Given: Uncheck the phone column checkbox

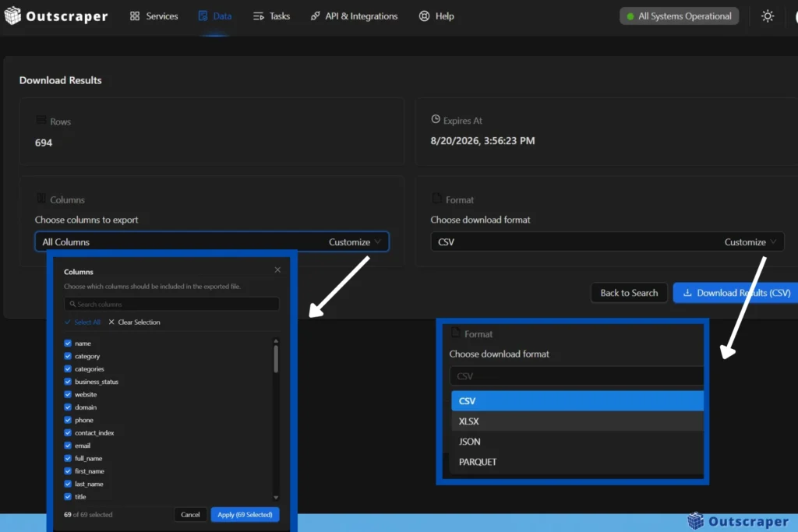Looking at the screenshot, I should 68,420.
